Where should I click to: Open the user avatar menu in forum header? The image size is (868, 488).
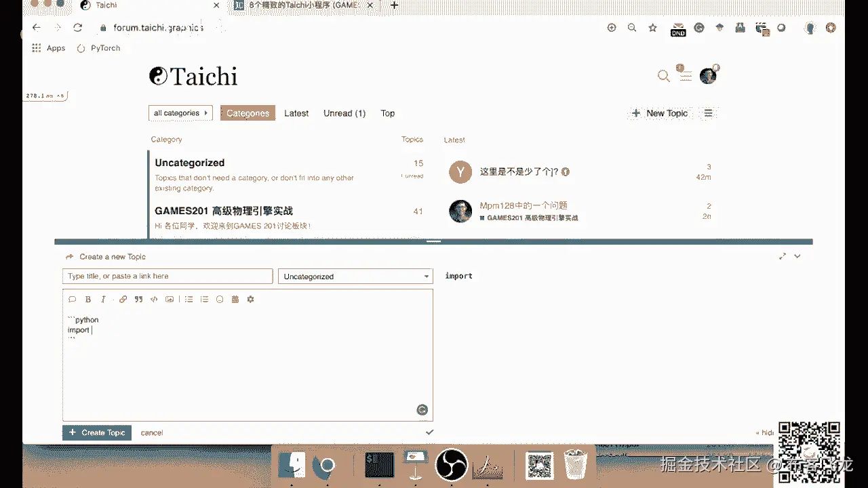point(708,75)
